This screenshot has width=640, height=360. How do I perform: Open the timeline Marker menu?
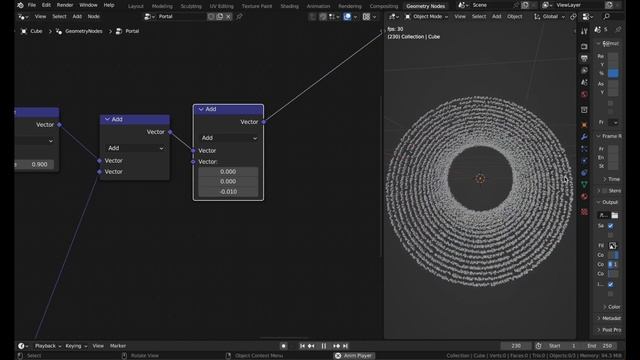coord(118,346)
